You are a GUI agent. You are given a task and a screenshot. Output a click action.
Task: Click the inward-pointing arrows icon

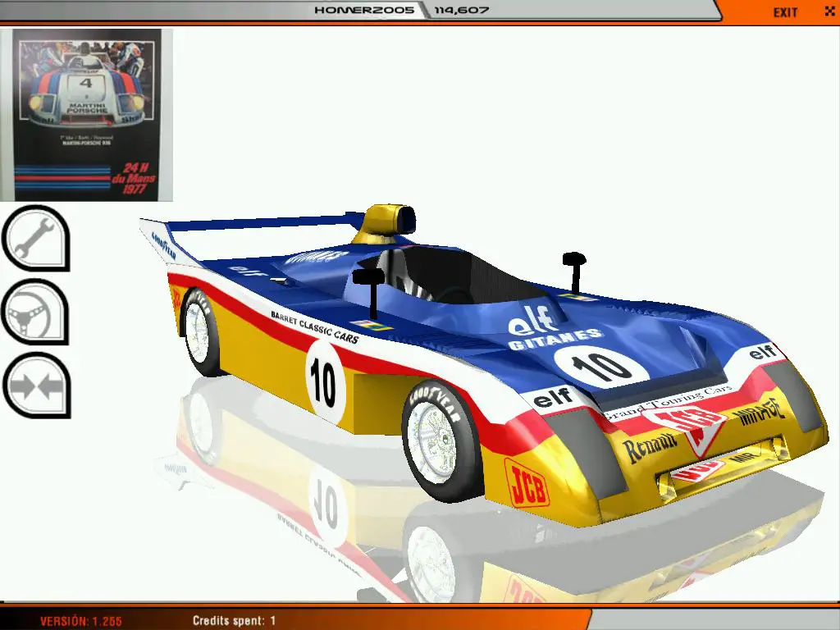pyautogui.click(x=35, y=385)
